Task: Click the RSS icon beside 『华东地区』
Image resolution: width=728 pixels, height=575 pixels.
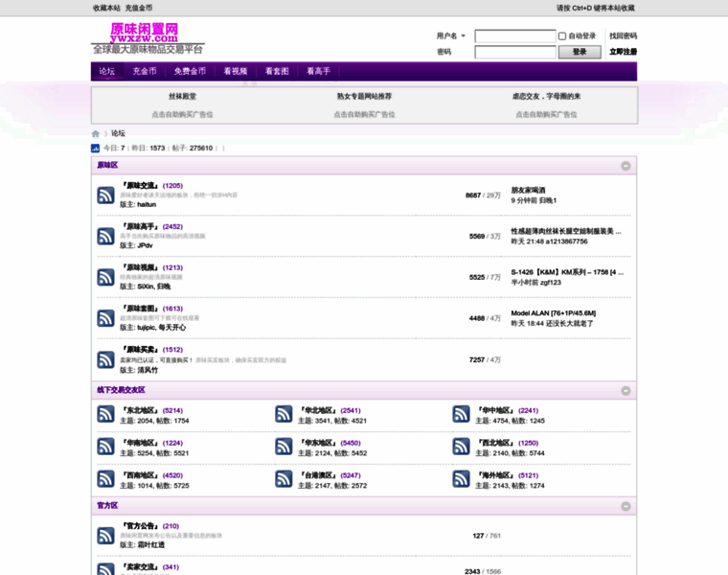Action: [284, 447]
